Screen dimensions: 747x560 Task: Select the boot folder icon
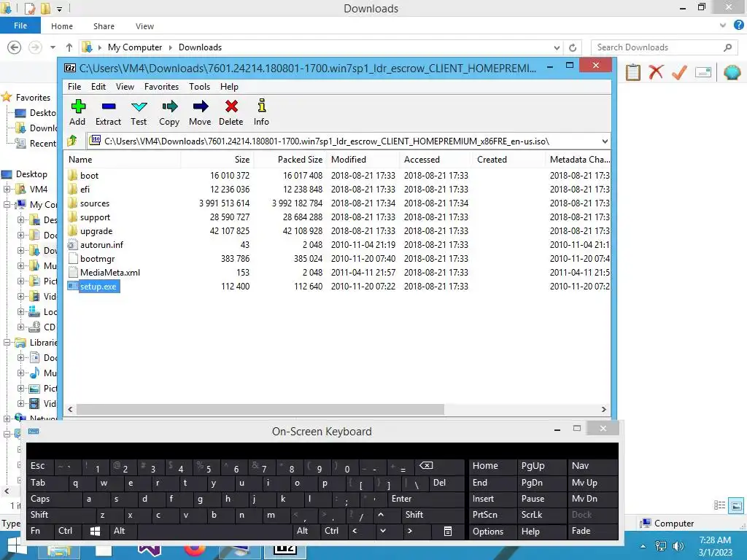[x=72, y=175]
